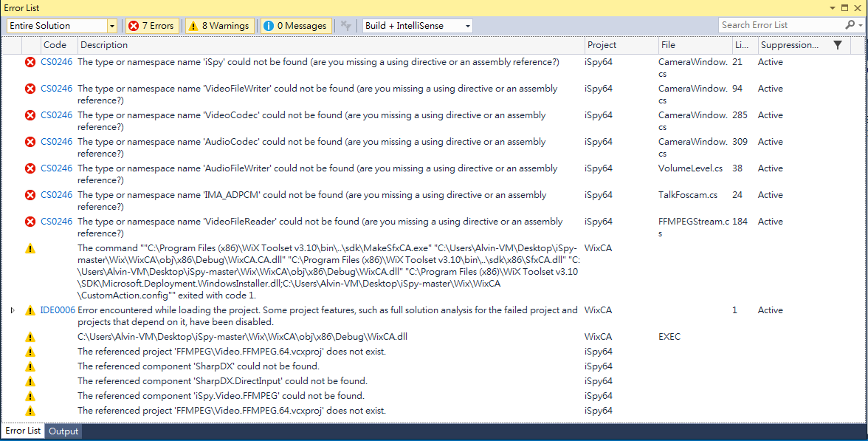This screenshot has width=868, height=441.
Task: Click error icon on 'iSpy' namespace row
Action: (x=30, y=63)
